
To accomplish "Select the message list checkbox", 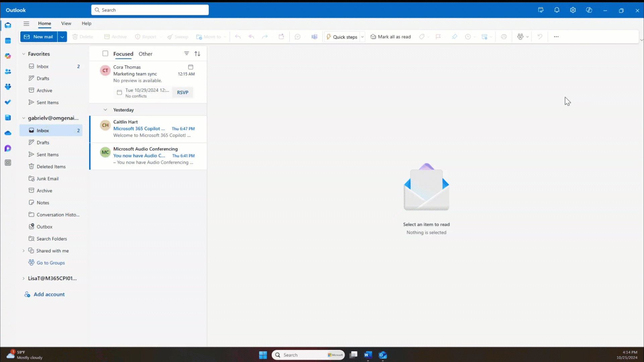I will coord(105,53).
